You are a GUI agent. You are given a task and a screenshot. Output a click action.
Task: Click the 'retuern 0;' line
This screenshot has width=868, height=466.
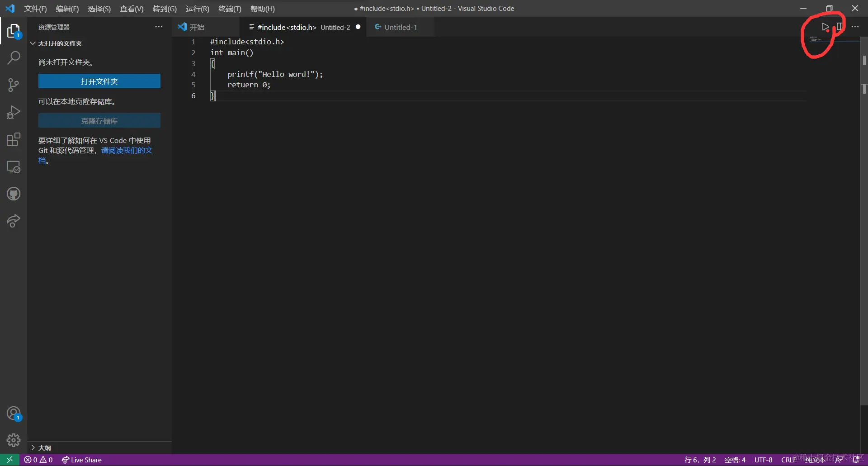click(249, 85)
